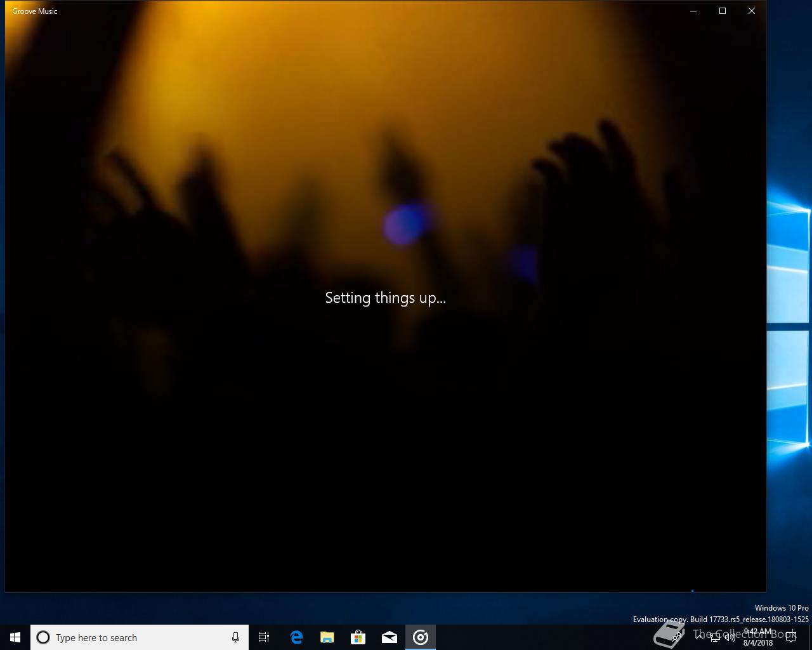Click the Cortana circle icon

[x=43, y=637]
